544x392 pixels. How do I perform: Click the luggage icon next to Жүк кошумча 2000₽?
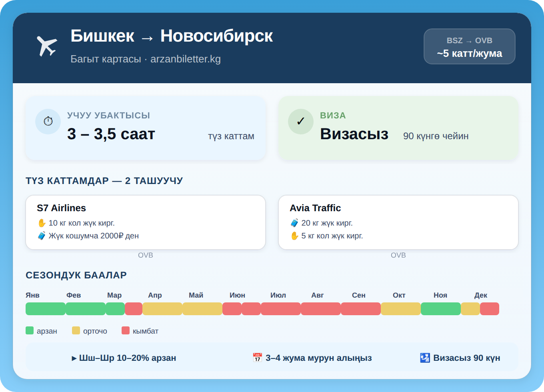[x=42, y=236]
